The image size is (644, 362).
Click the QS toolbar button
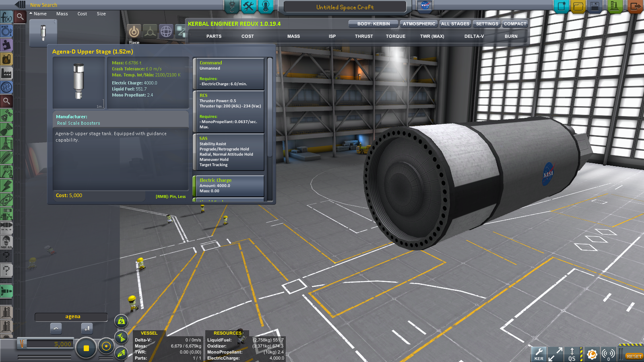pos(572,354)
